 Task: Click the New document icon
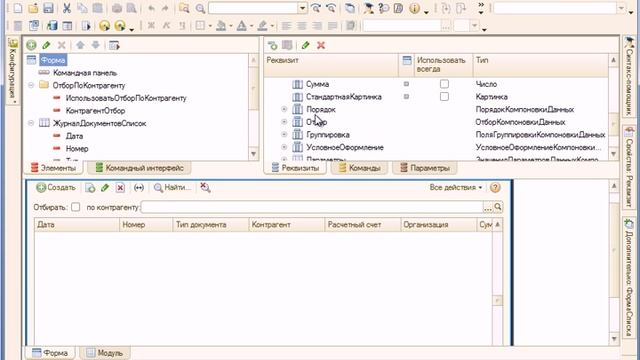pos(18,8)
